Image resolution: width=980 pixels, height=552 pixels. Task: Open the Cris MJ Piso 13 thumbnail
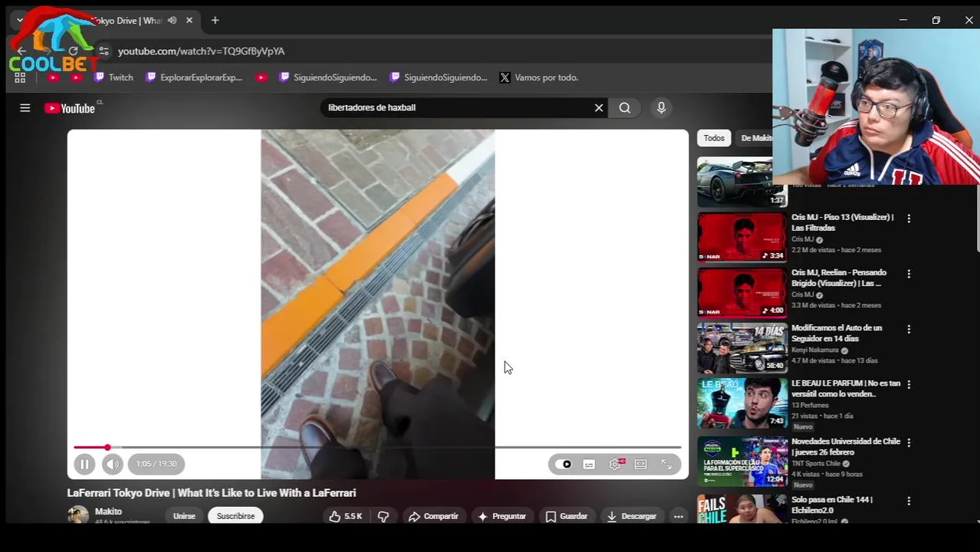click(742, 238)
